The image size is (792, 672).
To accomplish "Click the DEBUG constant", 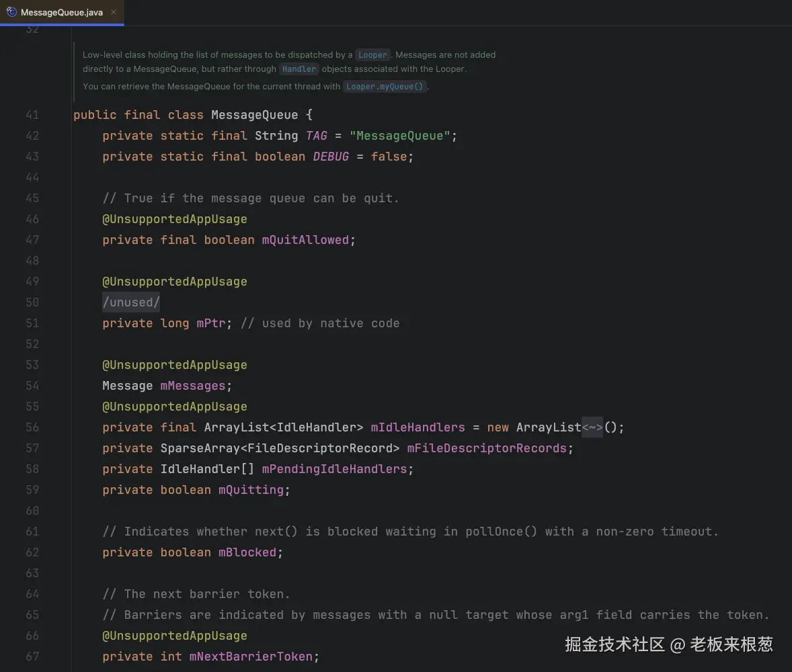I will point(331,156).
